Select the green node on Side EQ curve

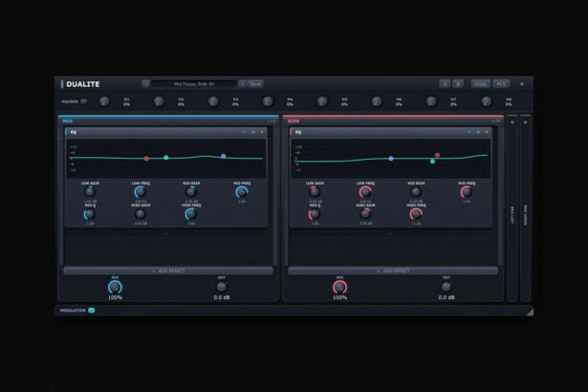pyautogui.click(x=432, y=162)
